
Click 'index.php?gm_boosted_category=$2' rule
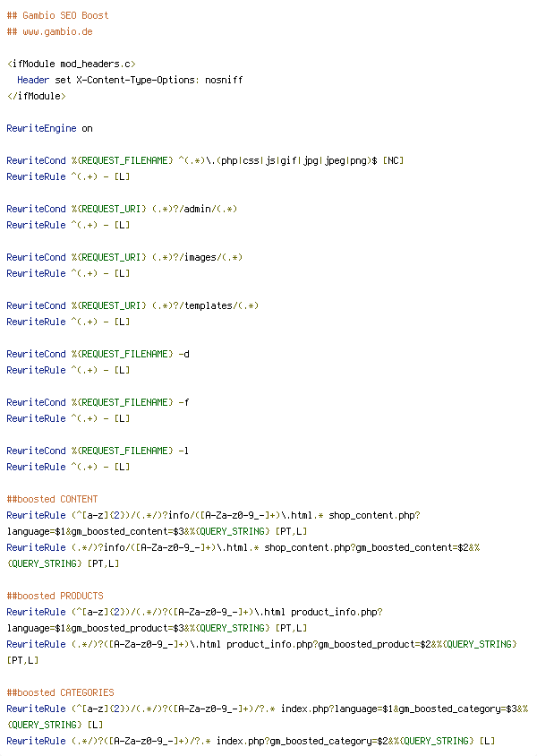click(x=251, y=741)
